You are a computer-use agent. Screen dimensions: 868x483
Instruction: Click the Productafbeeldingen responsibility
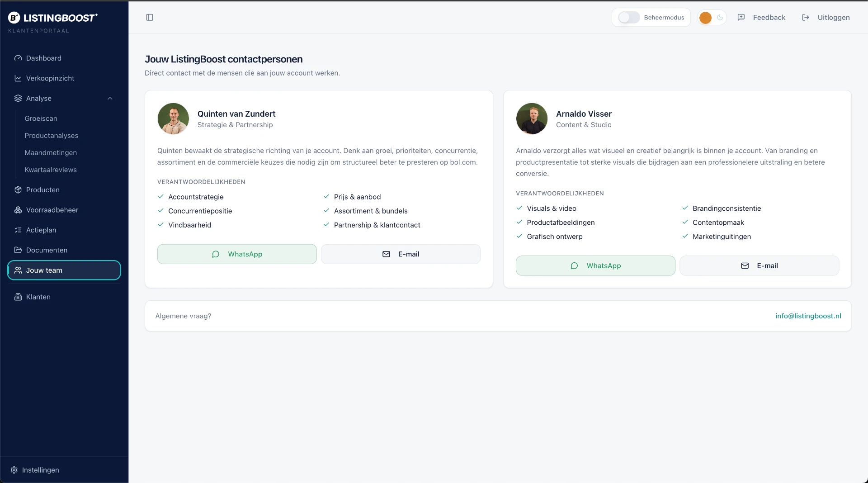tap(561, 223)
